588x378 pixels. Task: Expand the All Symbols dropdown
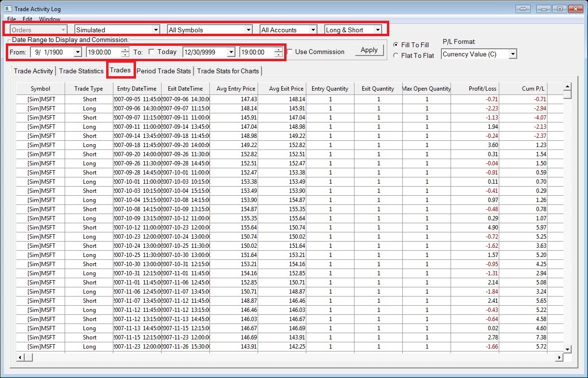pos(248,30)
